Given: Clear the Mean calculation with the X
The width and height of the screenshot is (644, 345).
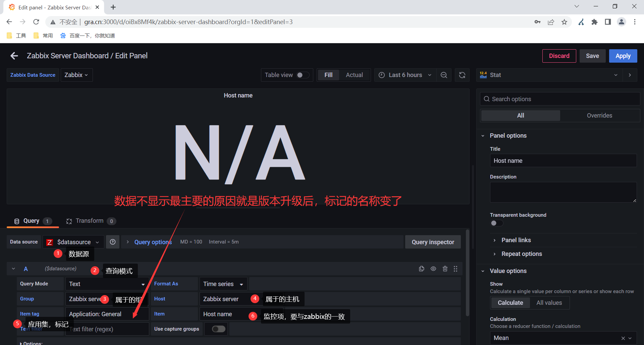Looking at the screenshot, I should coord(623,338).
